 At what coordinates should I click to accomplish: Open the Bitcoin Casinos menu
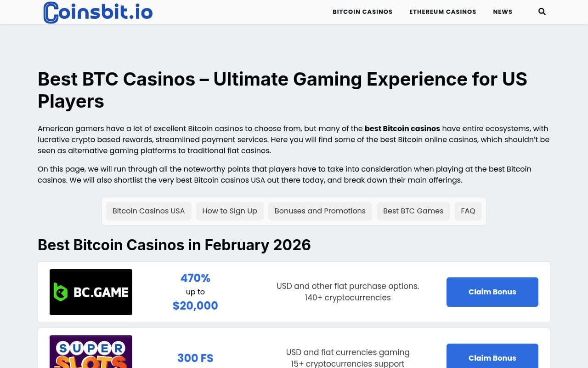click(x=362, y=11)
